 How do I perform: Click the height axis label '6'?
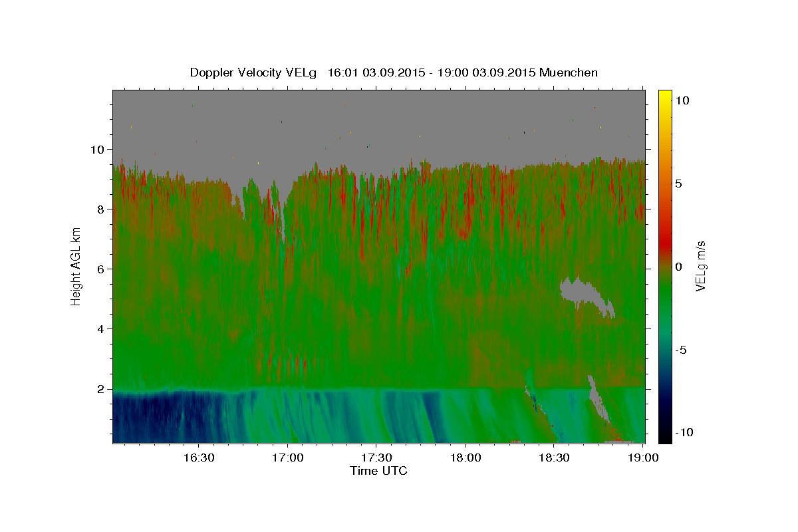[x=101, y=269]
